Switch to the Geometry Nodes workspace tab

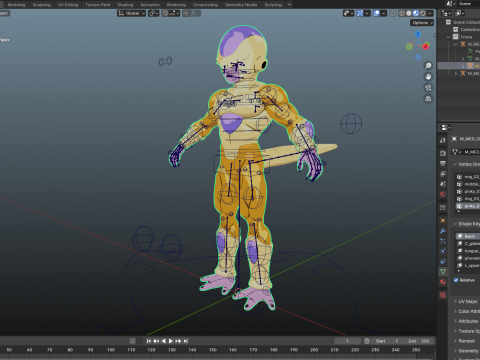(241, 5)
